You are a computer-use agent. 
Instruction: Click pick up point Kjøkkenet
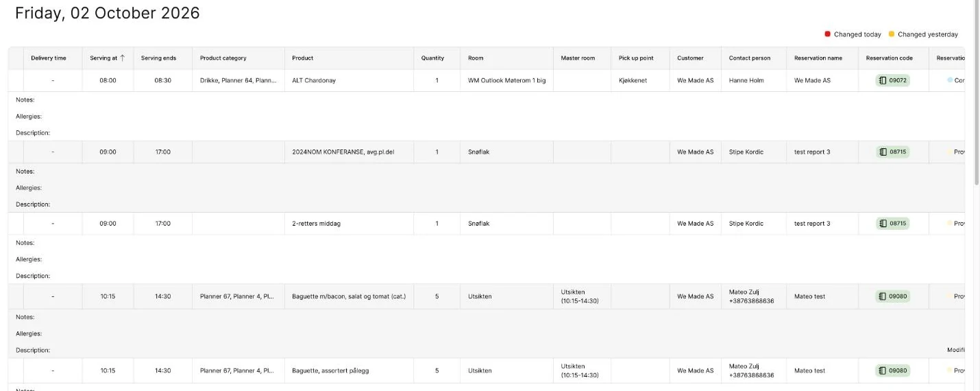point(633,80)
